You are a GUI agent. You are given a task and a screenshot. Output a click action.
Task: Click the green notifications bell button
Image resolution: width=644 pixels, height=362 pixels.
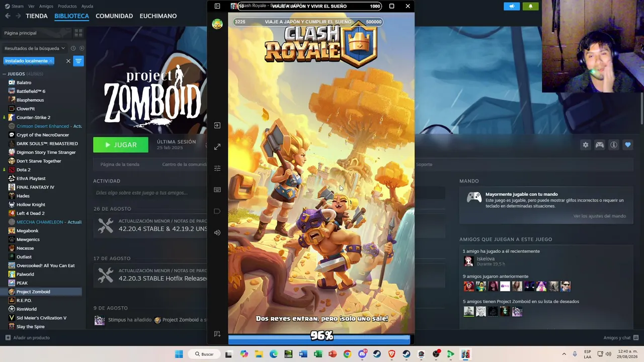530,6
